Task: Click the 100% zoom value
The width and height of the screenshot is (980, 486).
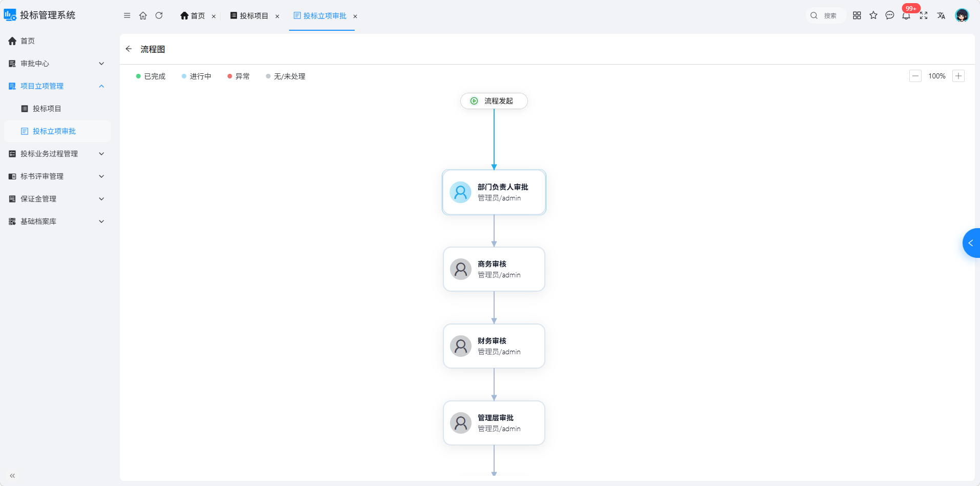Action: pyautogui.click(x=937, y=76)
